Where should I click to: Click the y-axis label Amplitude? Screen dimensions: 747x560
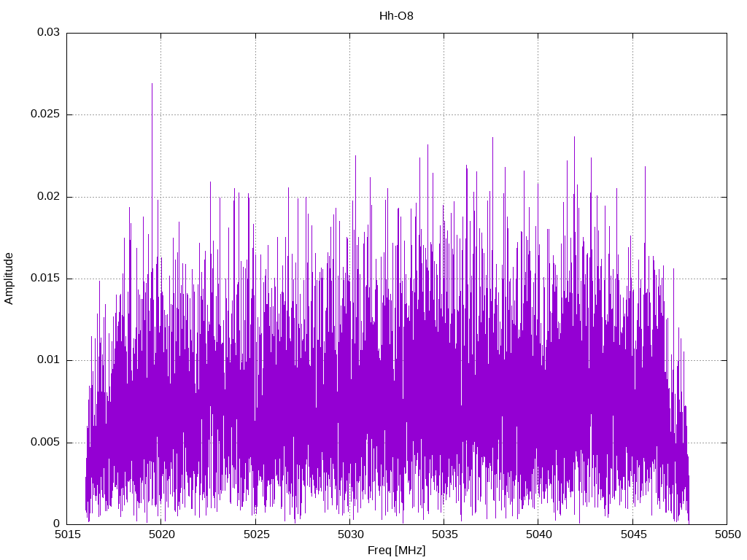pyautogui.click(x=9, y=279)
